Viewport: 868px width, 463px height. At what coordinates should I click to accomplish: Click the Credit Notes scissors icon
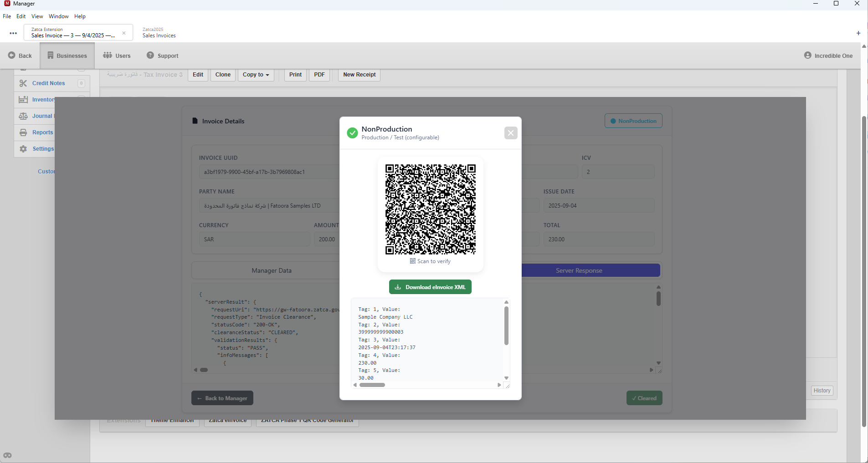pyautogui.click(x=23, y=83)
